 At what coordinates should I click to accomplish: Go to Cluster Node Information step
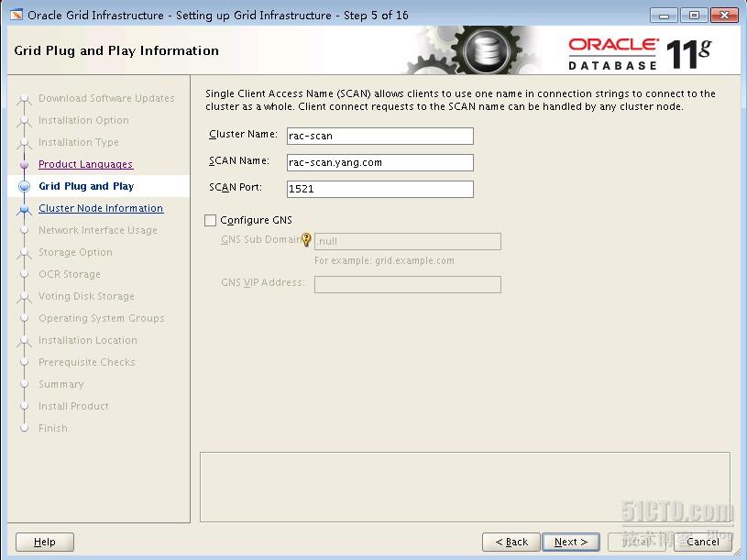(101, 208)
